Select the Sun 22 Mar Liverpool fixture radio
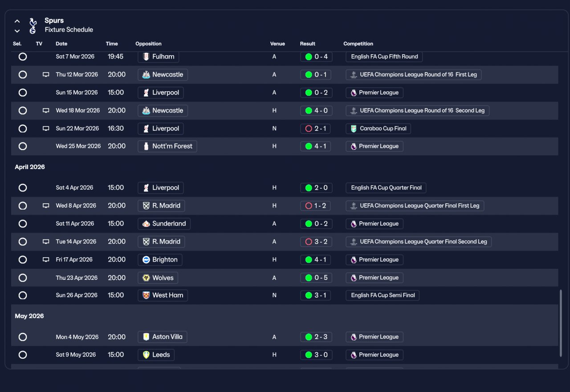This screenshot has width=570, height=392. (23, 129)
